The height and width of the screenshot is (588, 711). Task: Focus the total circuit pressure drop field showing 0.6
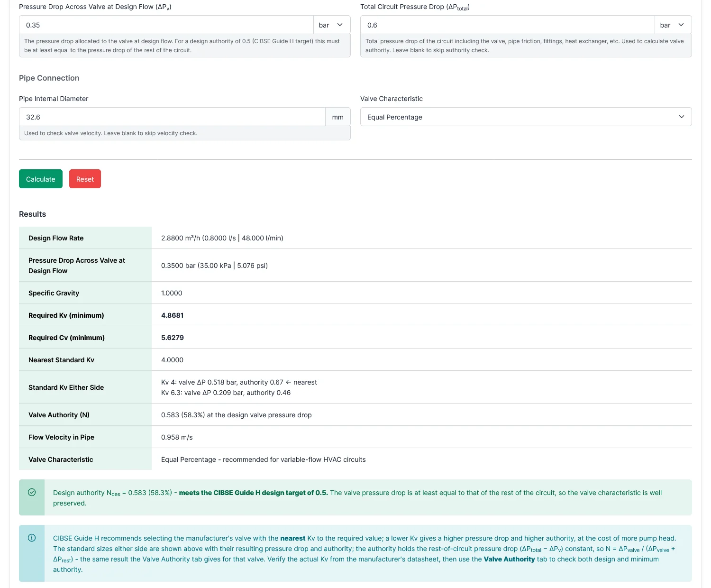click(508, 25)
